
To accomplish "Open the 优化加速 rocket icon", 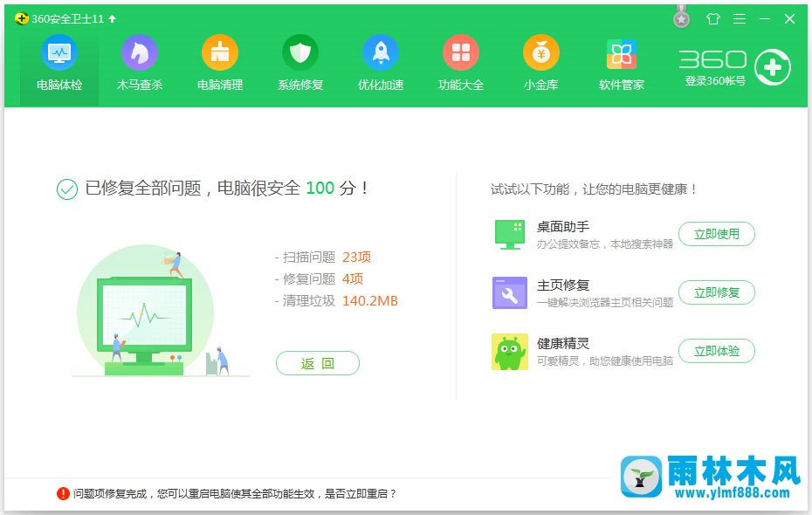I will pos(381,52).
